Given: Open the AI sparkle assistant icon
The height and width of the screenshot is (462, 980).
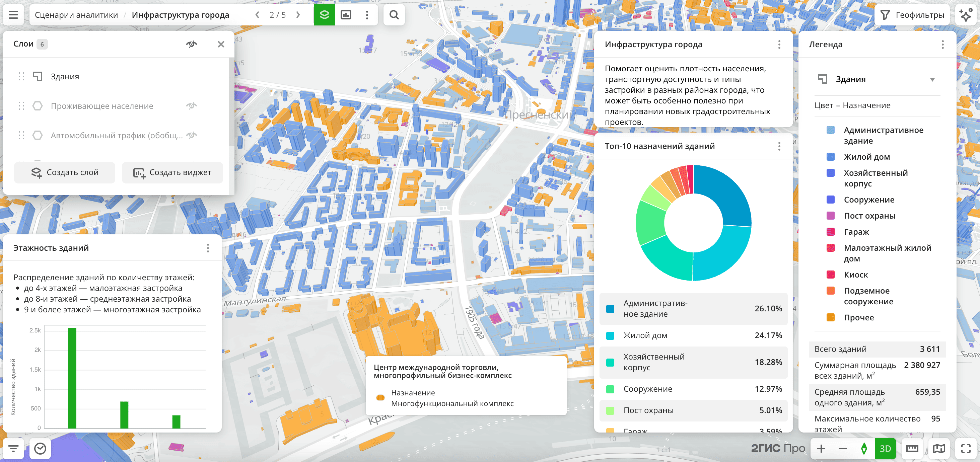Looking at the screenshot, I should [x=966, y=15].
